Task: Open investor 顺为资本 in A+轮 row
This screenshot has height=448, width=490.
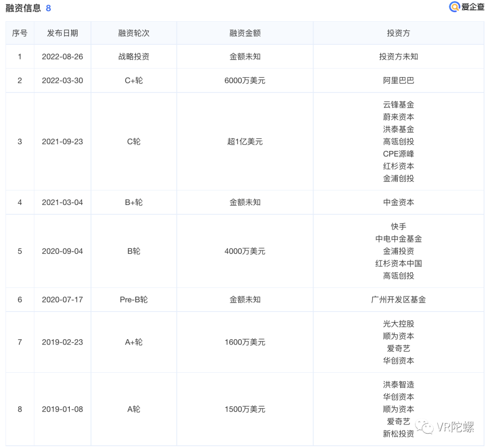Action: (398, 336)
